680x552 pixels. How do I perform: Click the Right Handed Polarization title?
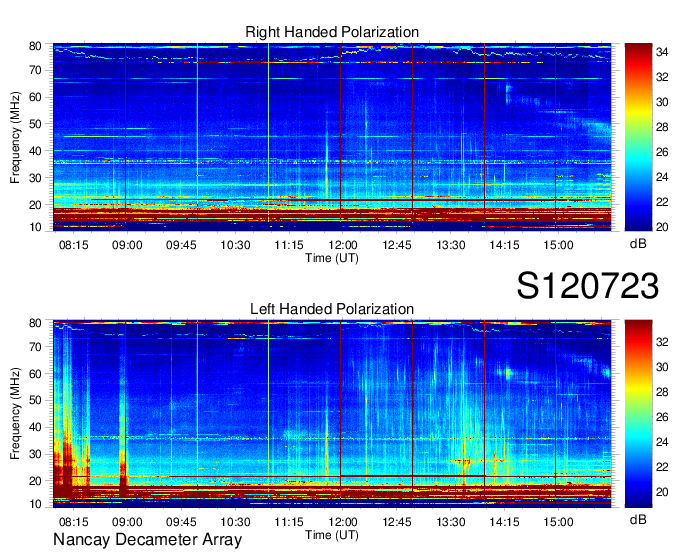tap(332, 32)
